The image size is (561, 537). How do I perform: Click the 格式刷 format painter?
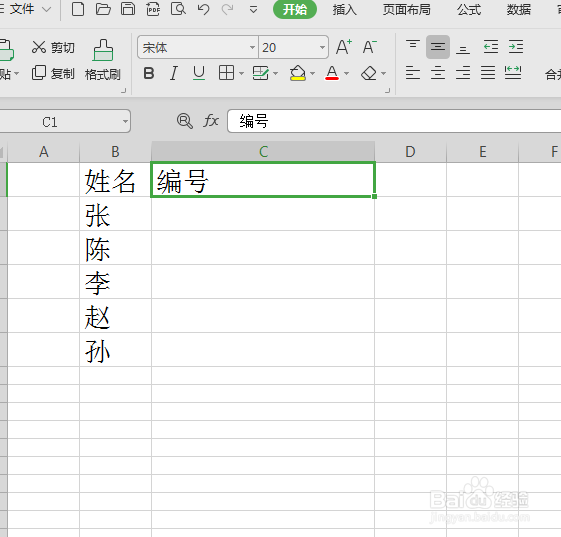(103, 60)
